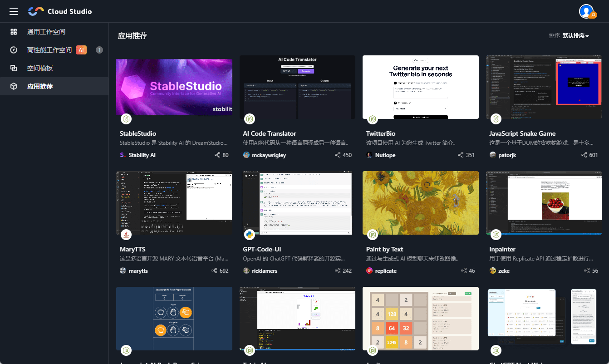Screen dimensions: 609x364
Task: Click the Node.js icon on Inpainter card
Action: pyautogui.click(x=496, y=235)
